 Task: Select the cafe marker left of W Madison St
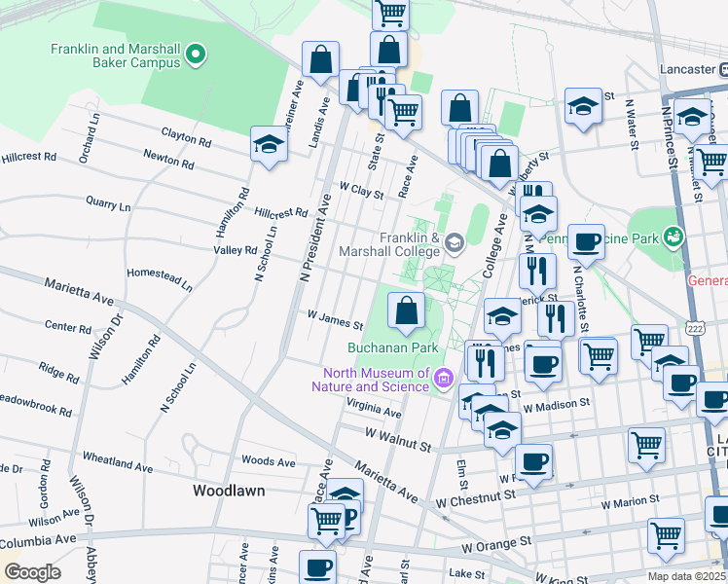(x=543, y=365)
